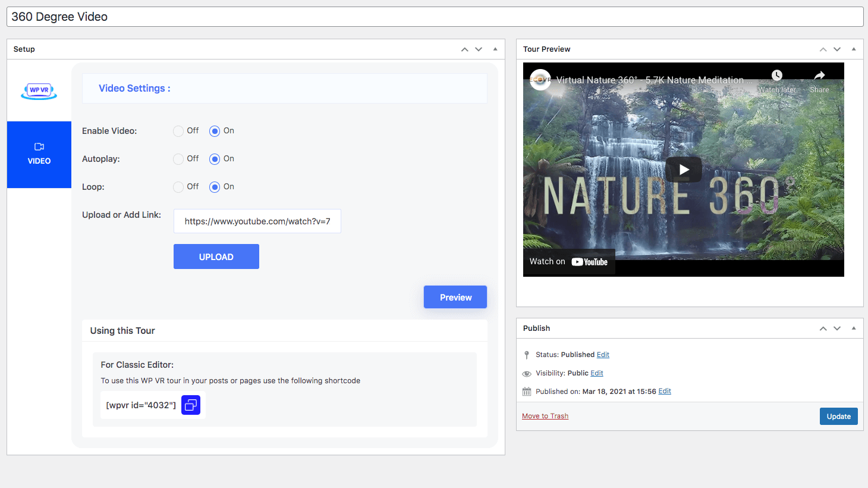The image size is (868, 488).
Task: Move Setup panel up
Action: (465, 49)
